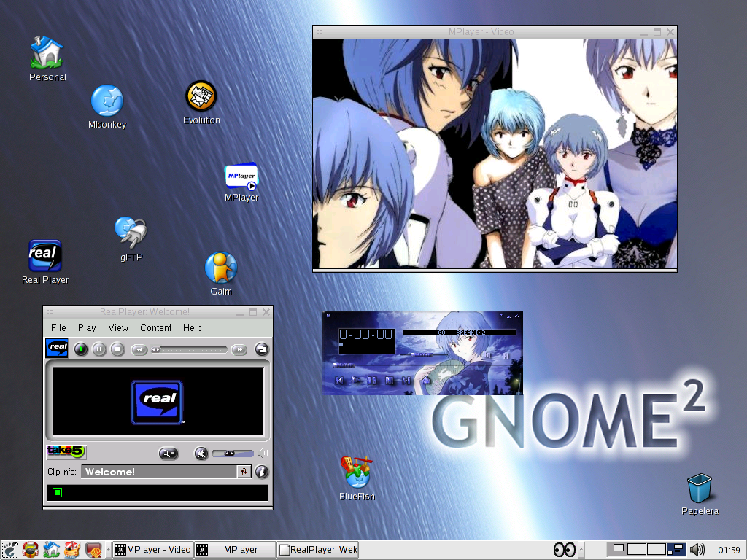The image size is (747, 560).
Task: Click the real logo in RealPlayer toolbar
Action: pyautogui.click(x=57, y=347)
